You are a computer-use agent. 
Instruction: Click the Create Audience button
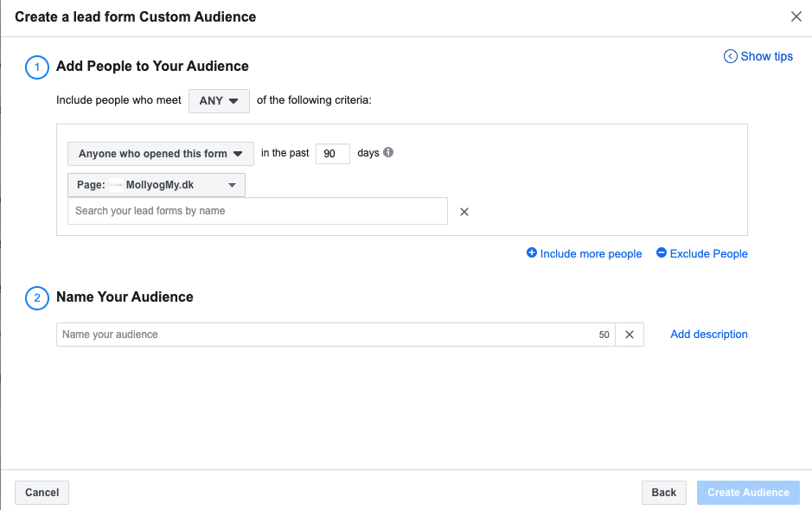(x=748, y=493)
